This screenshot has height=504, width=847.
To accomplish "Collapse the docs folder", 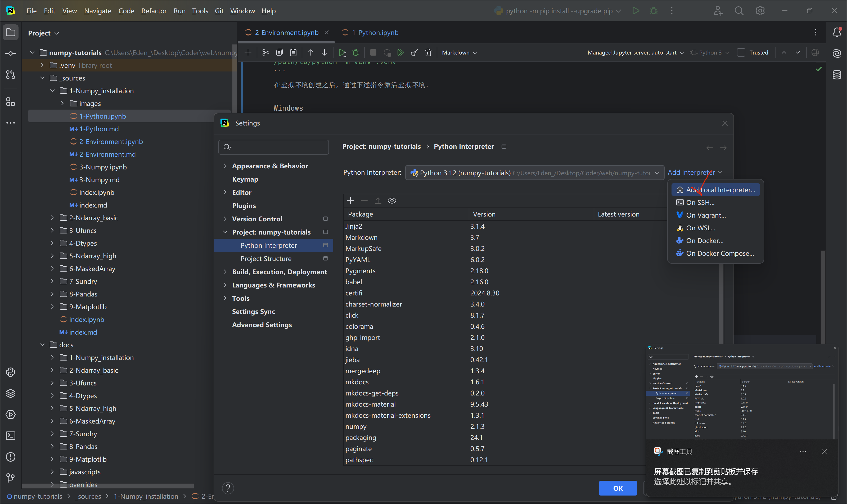I will click(42, 345).
